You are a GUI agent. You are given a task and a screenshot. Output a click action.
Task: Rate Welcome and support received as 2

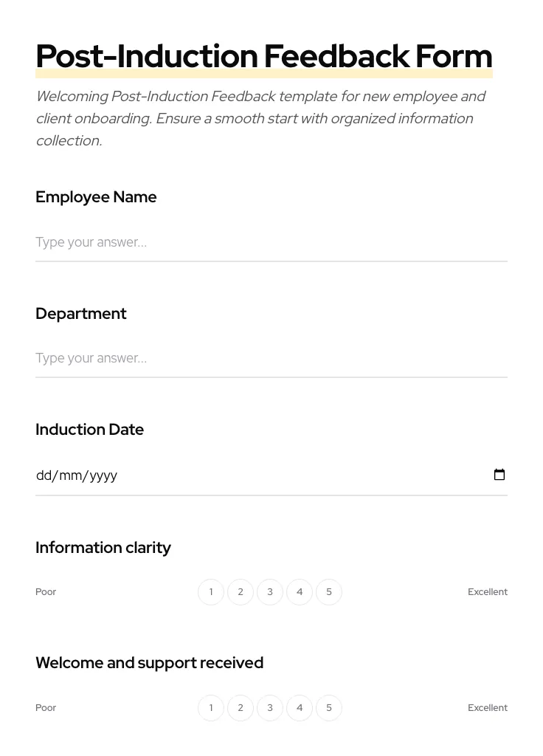(x=241, y=708)
